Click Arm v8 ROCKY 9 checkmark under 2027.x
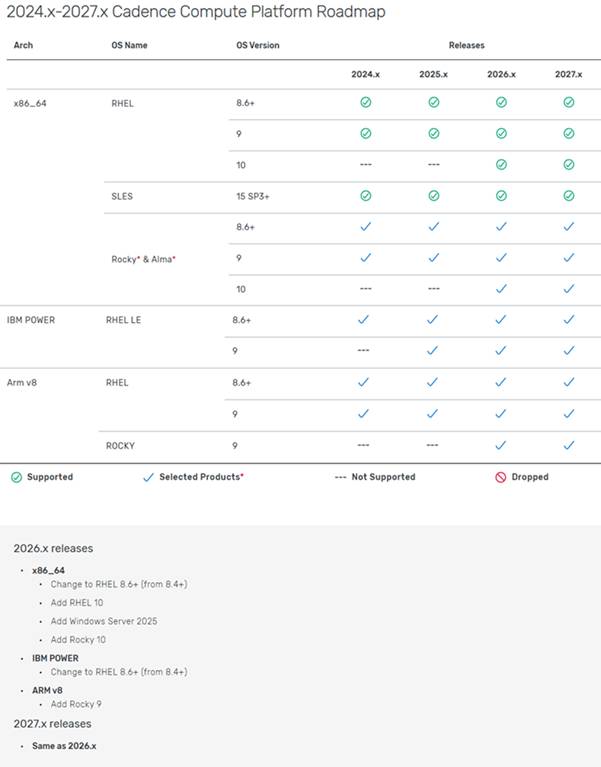This screenshot has height=767, width=601. pyautogui.click(x=569, y=446)
